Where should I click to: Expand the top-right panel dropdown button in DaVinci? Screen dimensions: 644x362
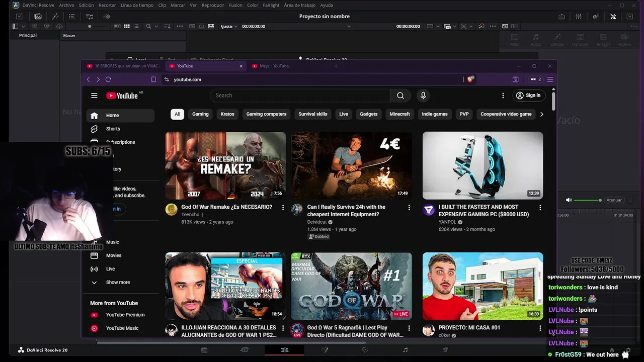coord(629,16)
